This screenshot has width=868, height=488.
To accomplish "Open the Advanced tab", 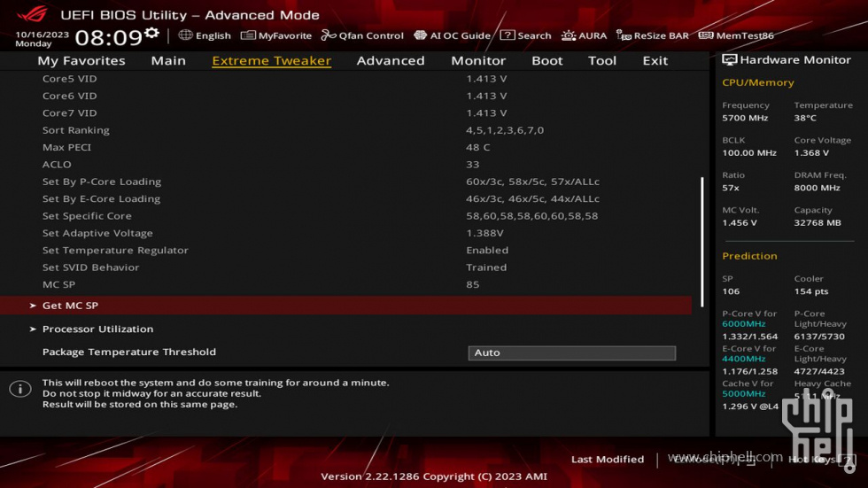I will tap(391, 60).
